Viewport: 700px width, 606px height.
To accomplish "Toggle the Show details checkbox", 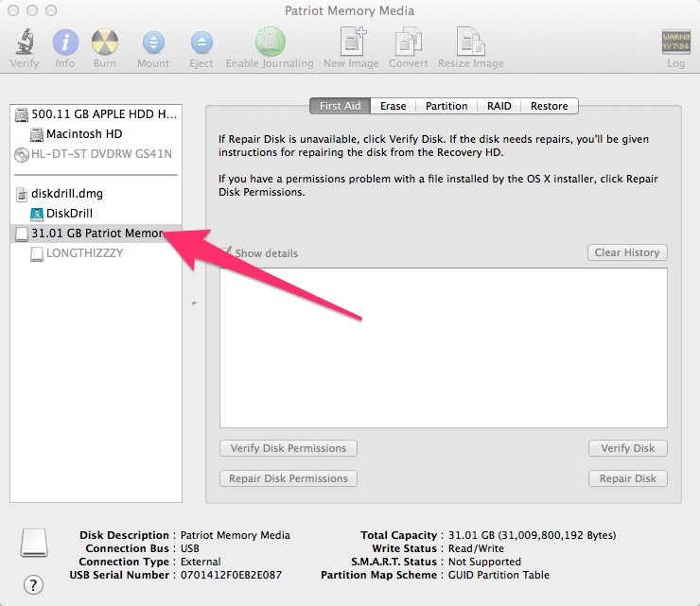I will point(226,252).
